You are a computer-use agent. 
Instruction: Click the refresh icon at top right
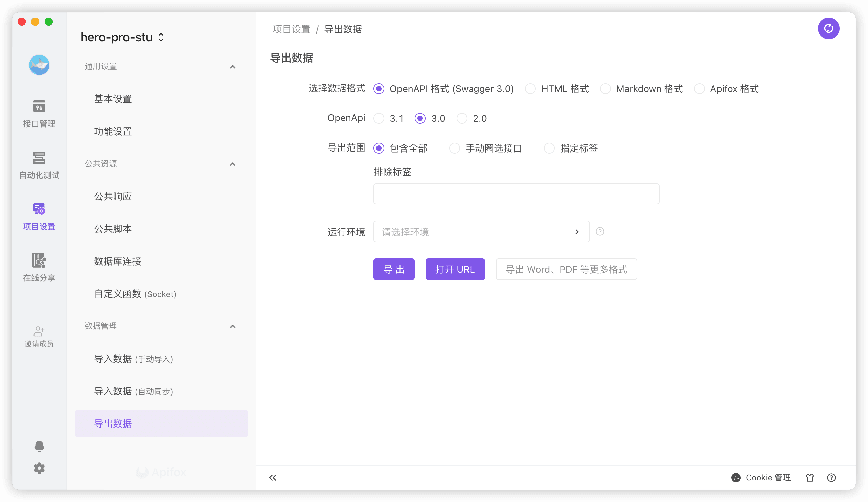click(829, 28)
